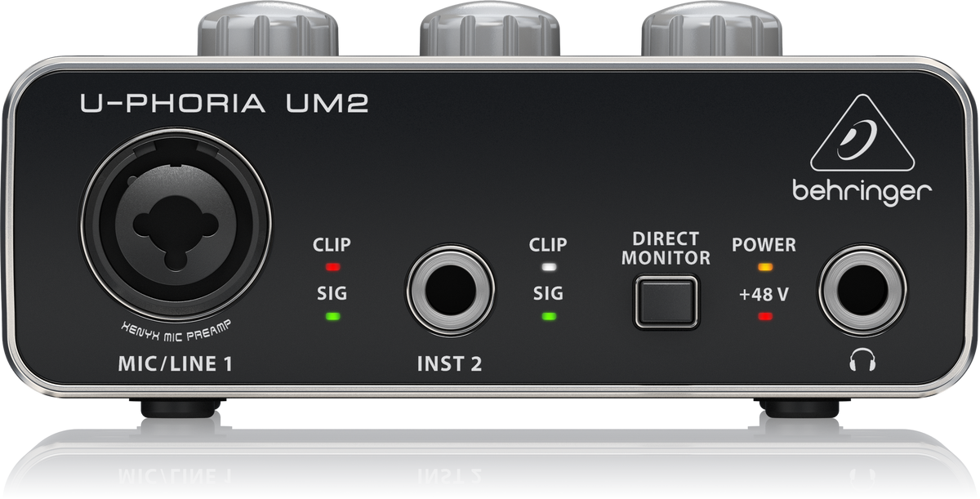Toggle the DIRECT MONITOR push button
This screenshot has height=499, width=980.
click(x=666, y=302)
